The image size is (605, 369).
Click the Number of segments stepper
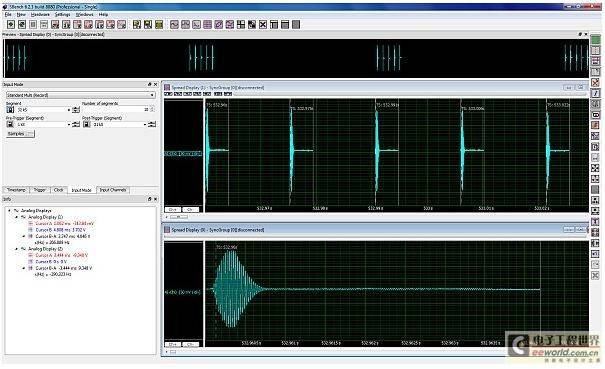pyautogui.click(x=152, y=110)
